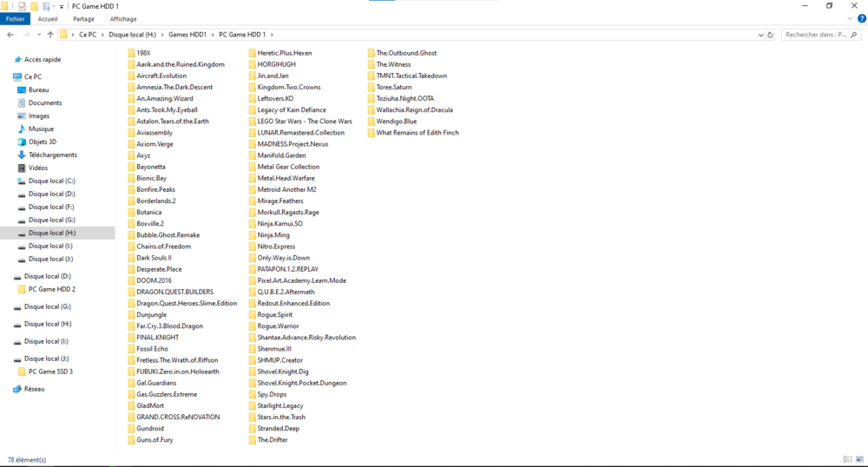Open the address bar history dropdown
The width and height of the screenshot is (868, 467).
[x=760, y=35]
